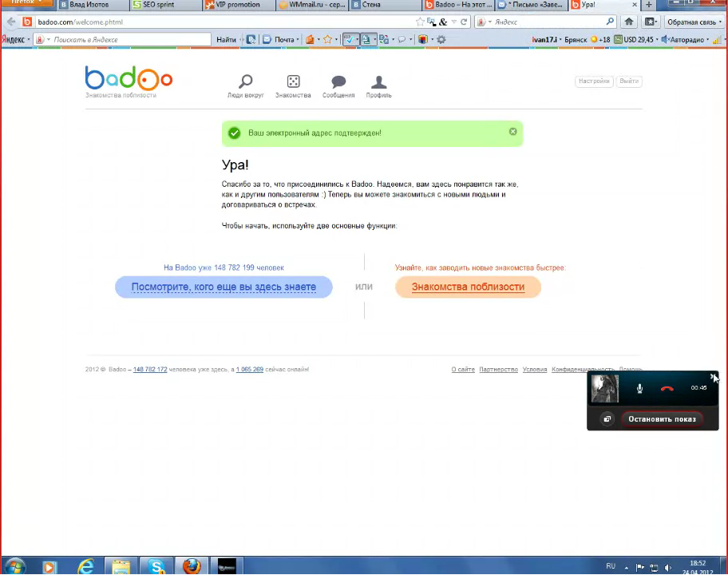728x575 pixels.
Task: Click Остановить показ button
Action: tap(662, 419)
